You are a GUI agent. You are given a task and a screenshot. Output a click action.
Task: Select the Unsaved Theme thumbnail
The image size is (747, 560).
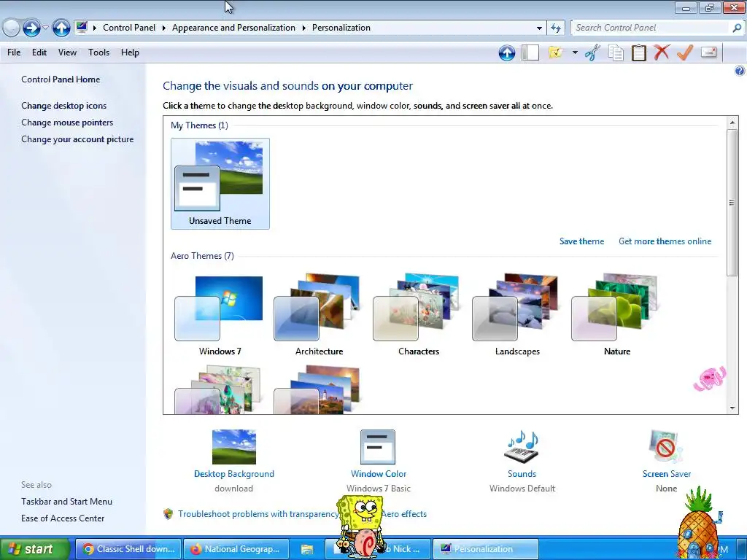point(220,183)
